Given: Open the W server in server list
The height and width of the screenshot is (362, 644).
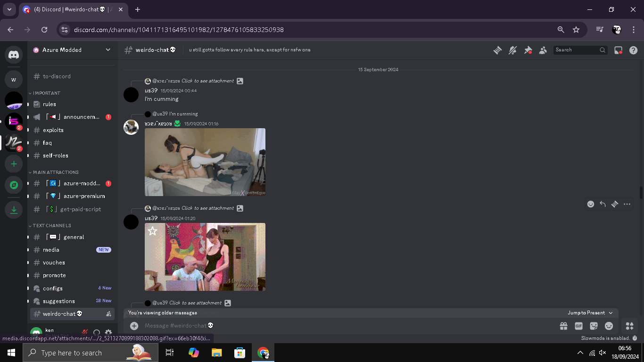Looking at the screenshot, I should tap(14, 79).
